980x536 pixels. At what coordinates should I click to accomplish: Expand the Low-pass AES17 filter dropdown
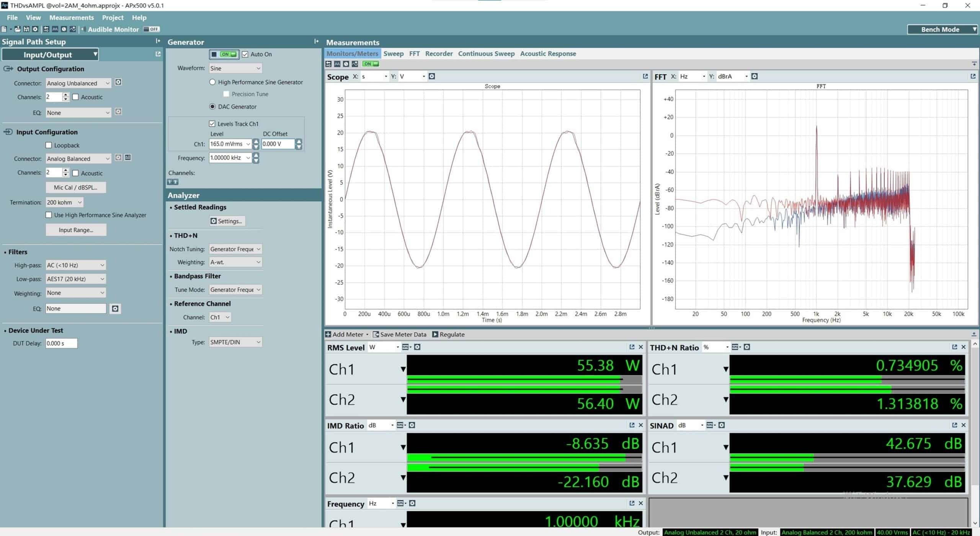point(75,279)
